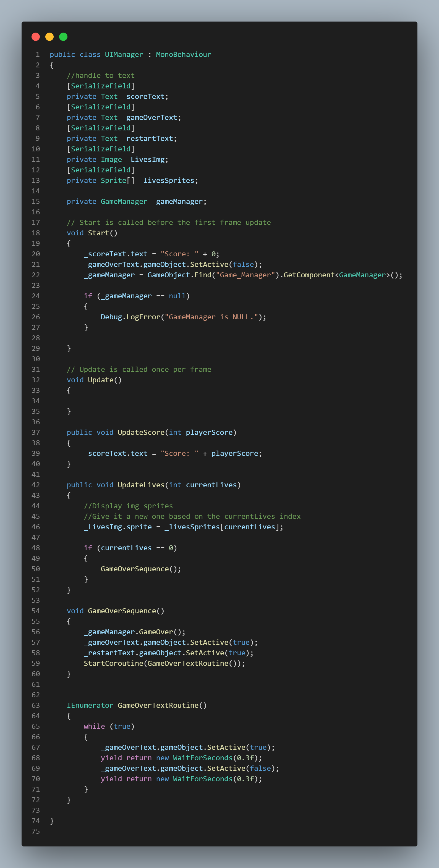Click MonoBehaviour on line 1
The image size is (439, 868).
[x=183, y=55]
